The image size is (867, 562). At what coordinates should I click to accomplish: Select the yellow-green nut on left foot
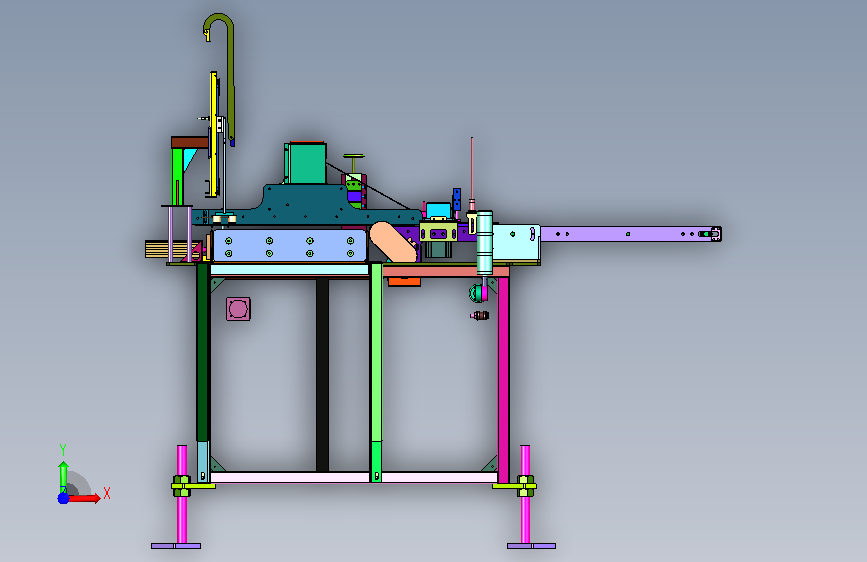click(x=181, y=486)
